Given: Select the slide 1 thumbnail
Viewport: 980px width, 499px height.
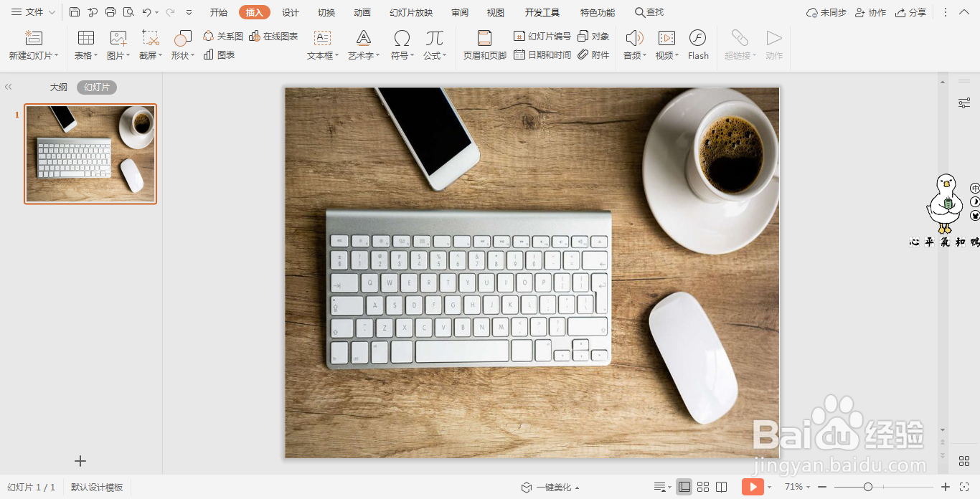Looking at the screenshot, I should (90, 153).
